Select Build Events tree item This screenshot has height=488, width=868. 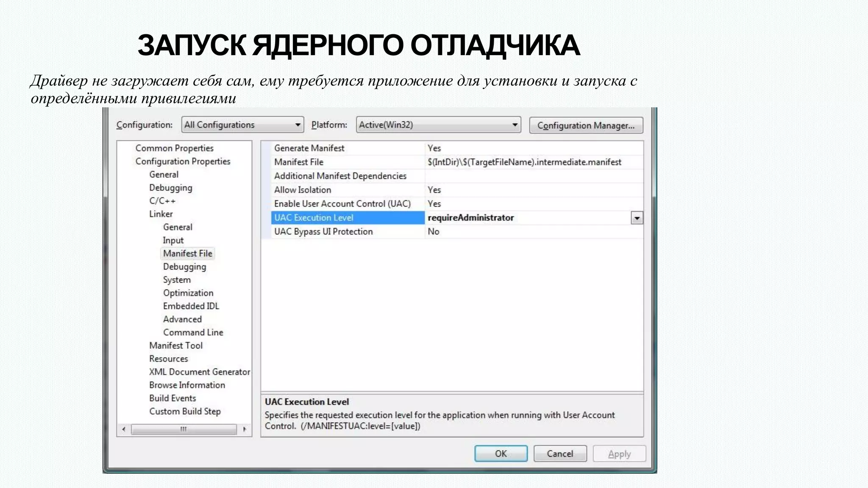[x=172, y=398]
